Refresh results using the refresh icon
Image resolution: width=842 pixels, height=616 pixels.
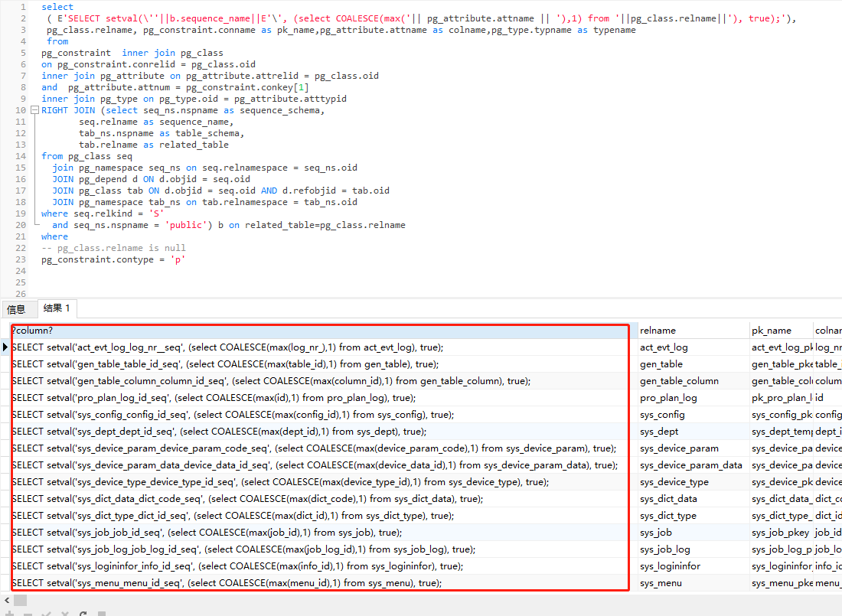point(83,614)
